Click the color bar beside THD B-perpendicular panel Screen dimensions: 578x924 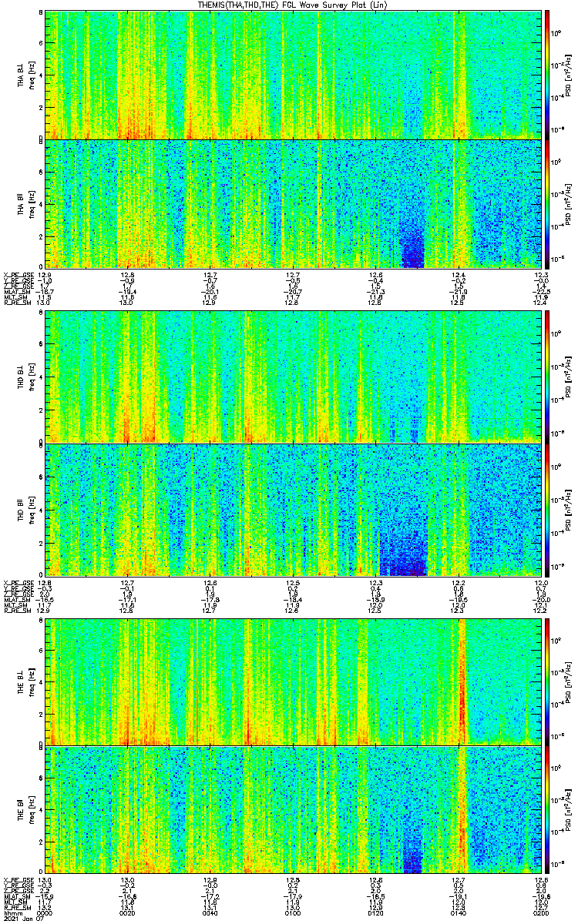[547, 376]
